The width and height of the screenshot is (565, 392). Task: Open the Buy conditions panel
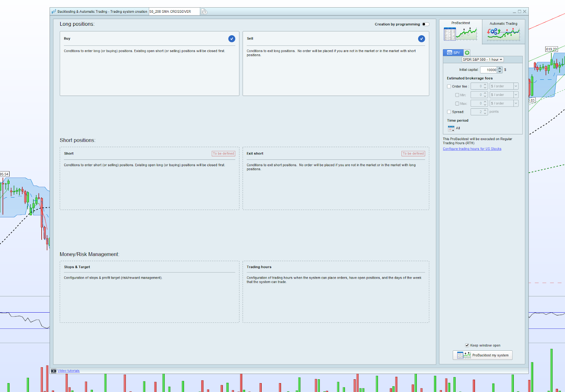pos(149,64)
